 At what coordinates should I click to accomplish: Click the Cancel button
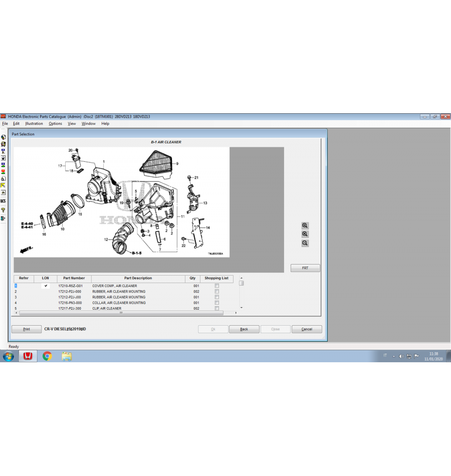(x=307, y=329)
